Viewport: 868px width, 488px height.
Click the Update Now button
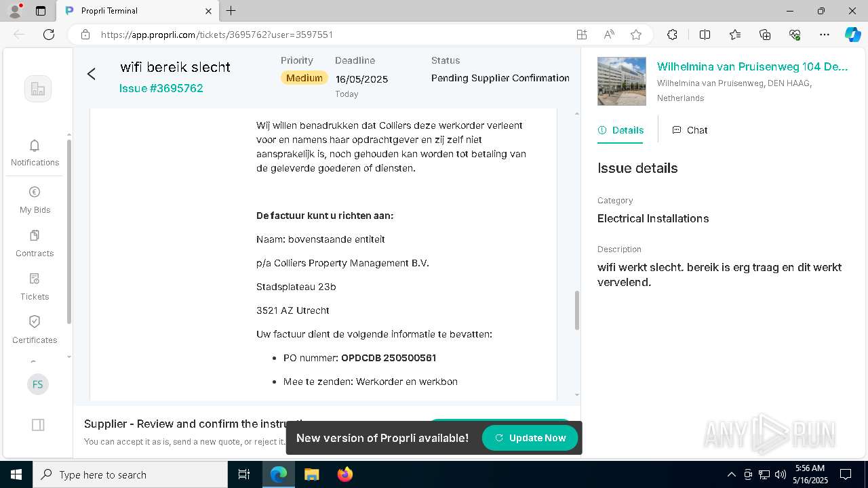pyautogui.click(x=530, y=438)
